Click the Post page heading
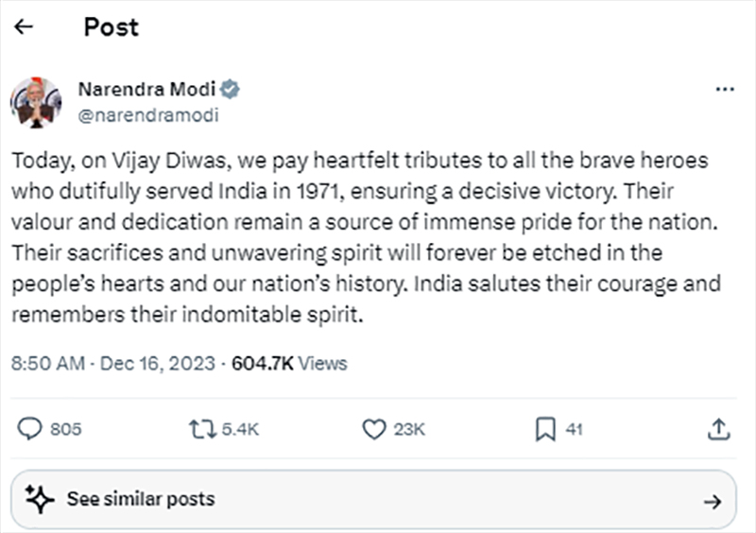This screenshot has height=533, width=756. coord(111,26)
